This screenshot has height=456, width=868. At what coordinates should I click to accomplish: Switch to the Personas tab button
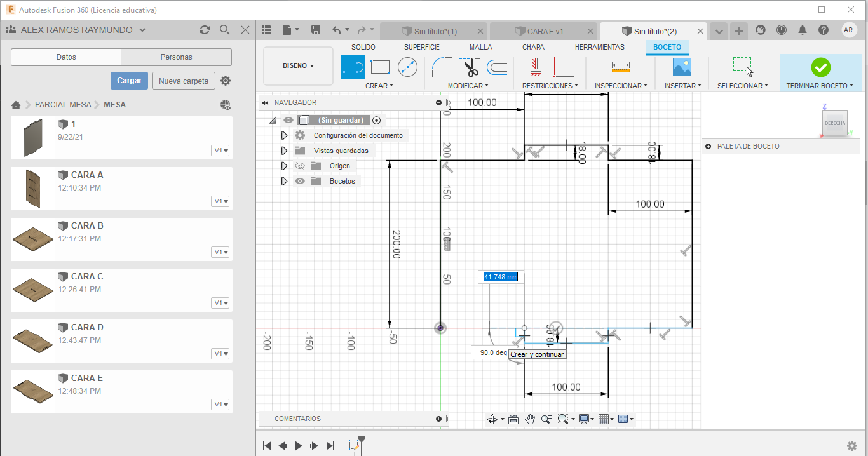[177, 57]
